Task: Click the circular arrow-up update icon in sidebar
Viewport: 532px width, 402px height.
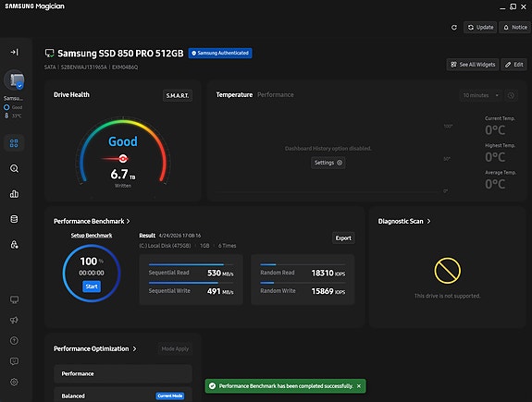Action: point(14,341)
